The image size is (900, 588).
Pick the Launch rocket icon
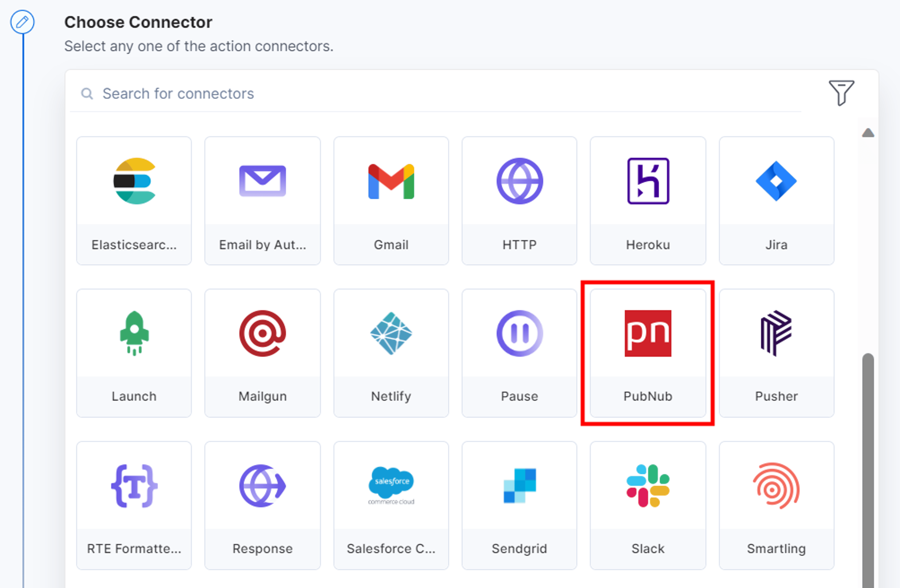134,333
